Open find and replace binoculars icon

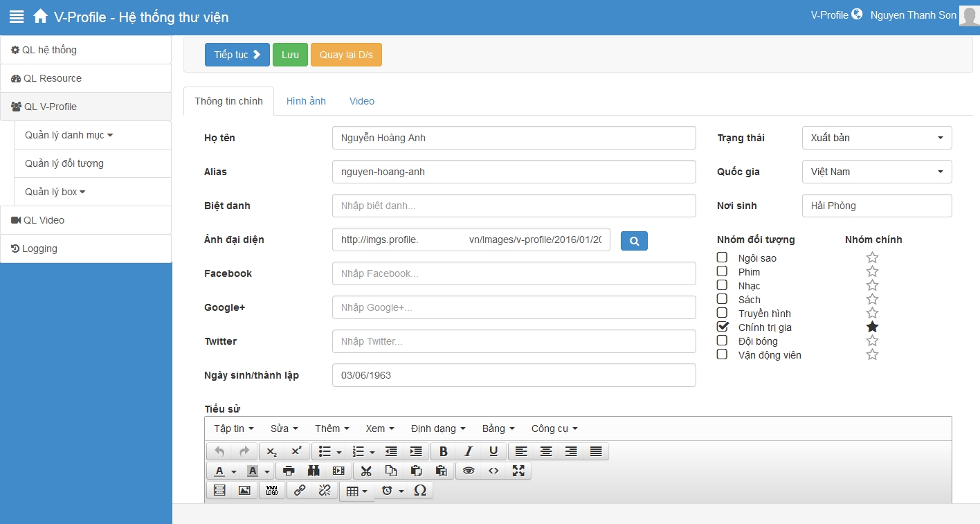[314, 471]
